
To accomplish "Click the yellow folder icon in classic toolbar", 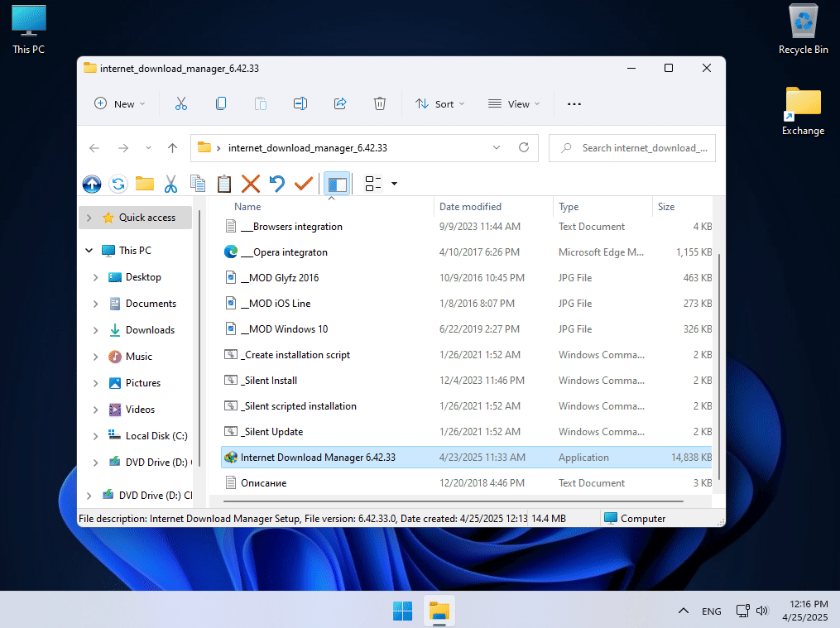I will (x=145, y=185).
